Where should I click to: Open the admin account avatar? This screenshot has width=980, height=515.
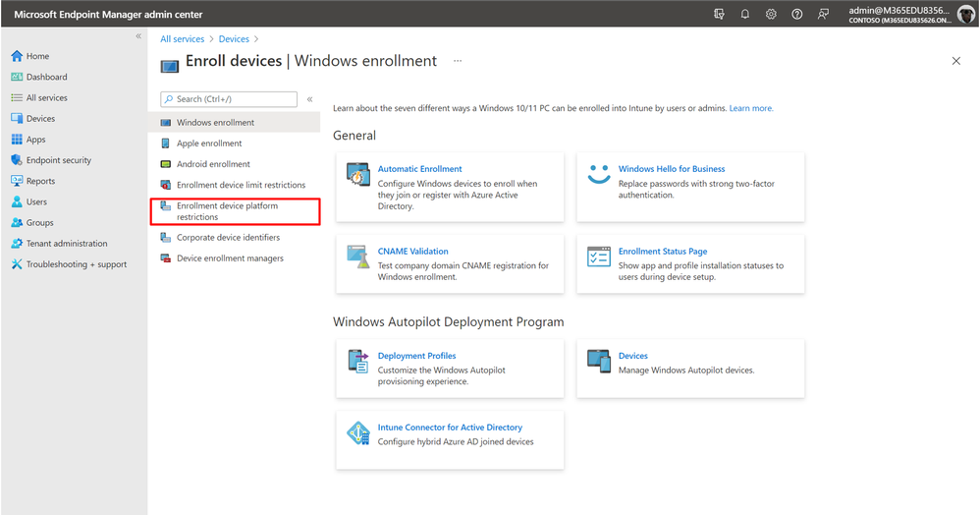(x=966, y=14)
